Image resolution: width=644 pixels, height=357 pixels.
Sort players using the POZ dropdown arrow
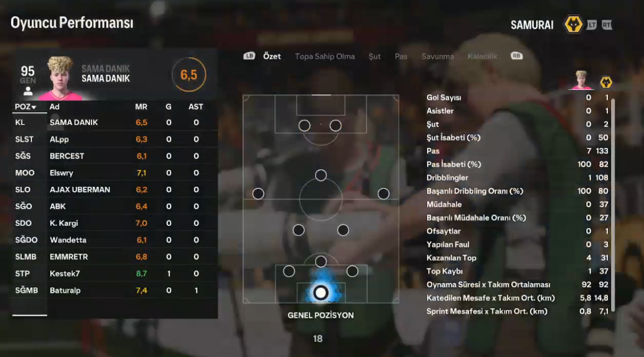coord(34,107)
